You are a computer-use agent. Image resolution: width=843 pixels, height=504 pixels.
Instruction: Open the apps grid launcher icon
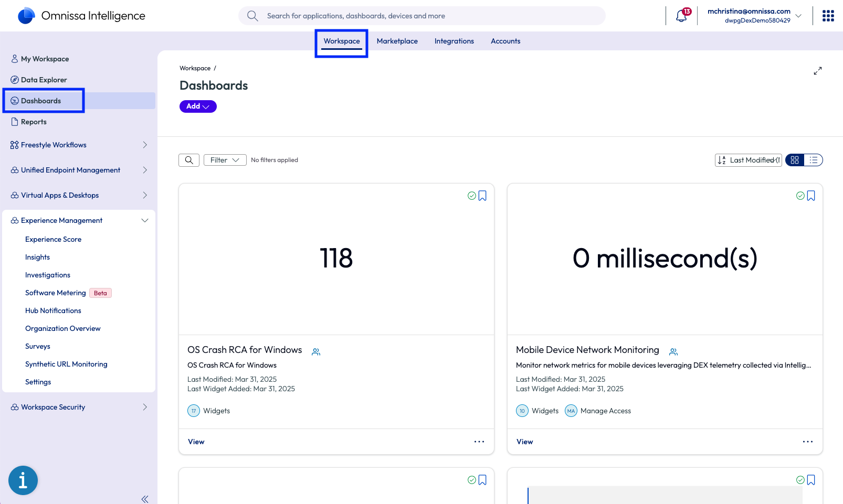pyautogui.click(x=828, y=16)
